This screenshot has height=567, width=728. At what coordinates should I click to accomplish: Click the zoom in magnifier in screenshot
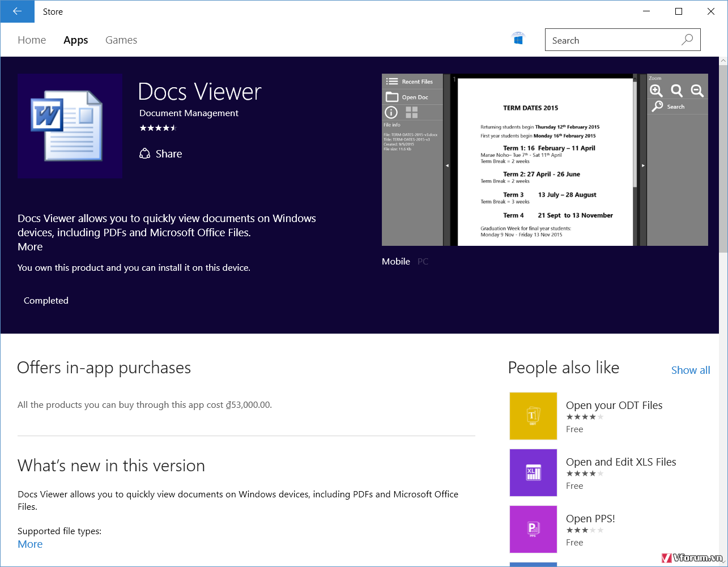[656, 91]
